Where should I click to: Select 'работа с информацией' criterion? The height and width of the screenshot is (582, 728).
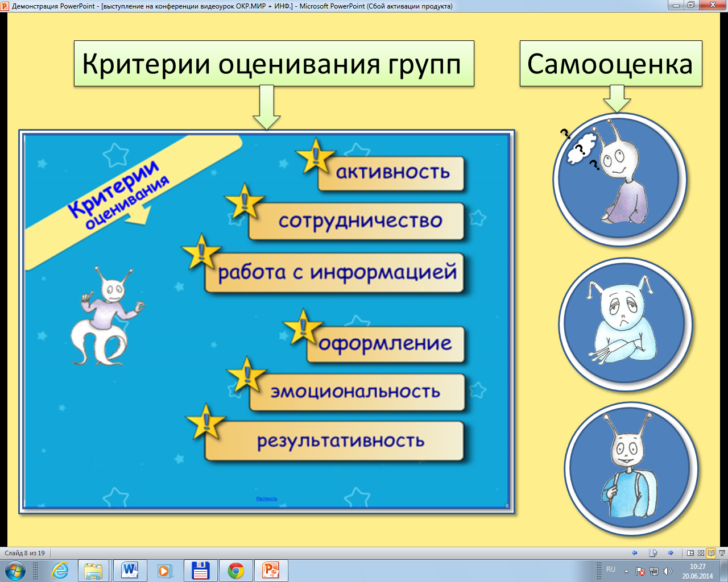click(x=337, y=273)
